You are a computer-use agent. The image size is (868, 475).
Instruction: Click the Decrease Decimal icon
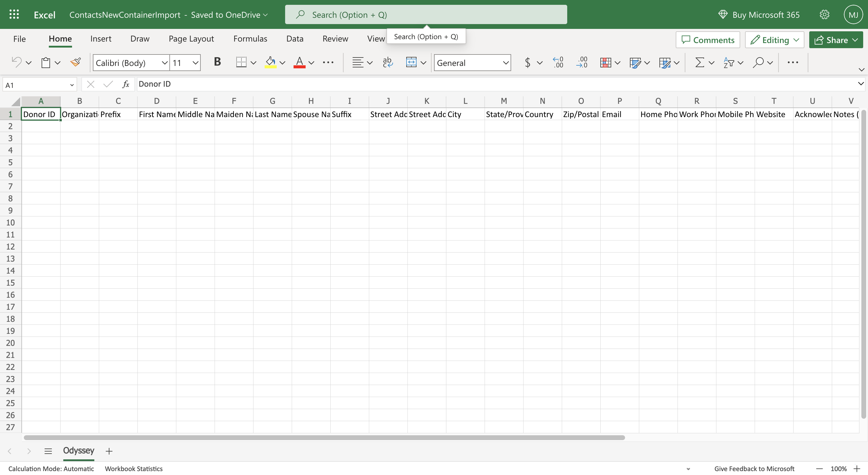[x=582, y=62]
